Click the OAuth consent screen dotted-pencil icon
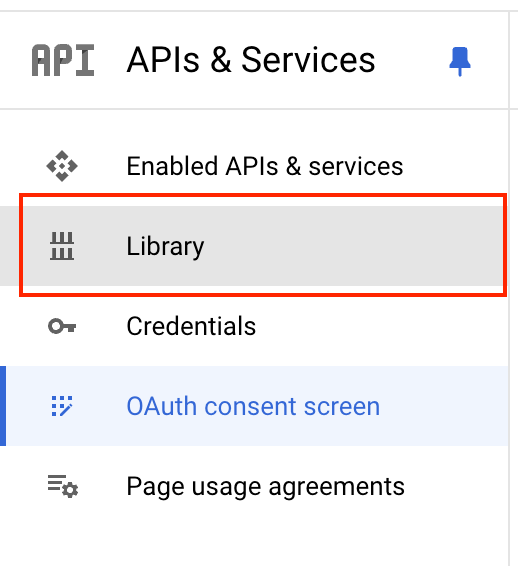Screen dimensions: 518x566 pyautogui.click(x=62, y=406)
